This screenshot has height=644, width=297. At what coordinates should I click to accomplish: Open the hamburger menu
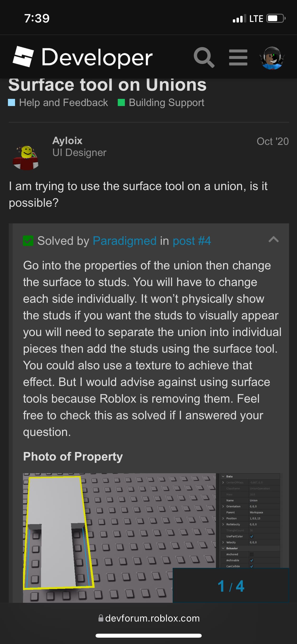pos(238,57)
